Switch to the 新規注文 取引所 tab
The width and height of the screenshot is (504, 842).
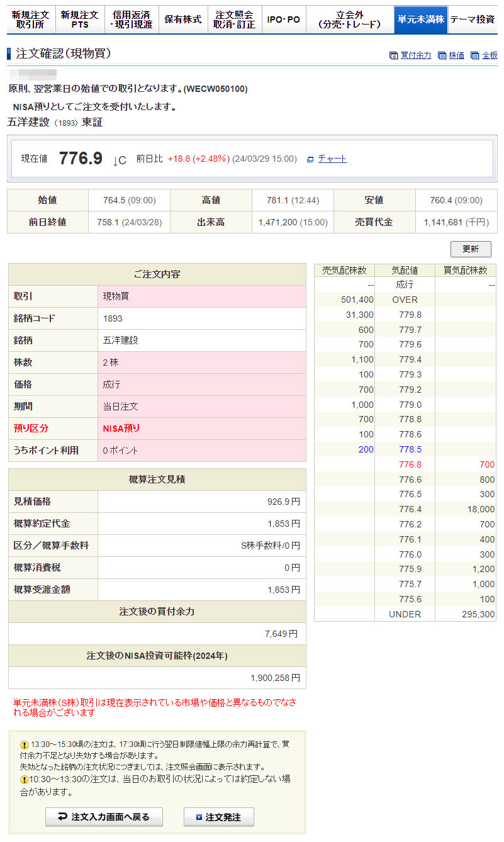[30, 20]
